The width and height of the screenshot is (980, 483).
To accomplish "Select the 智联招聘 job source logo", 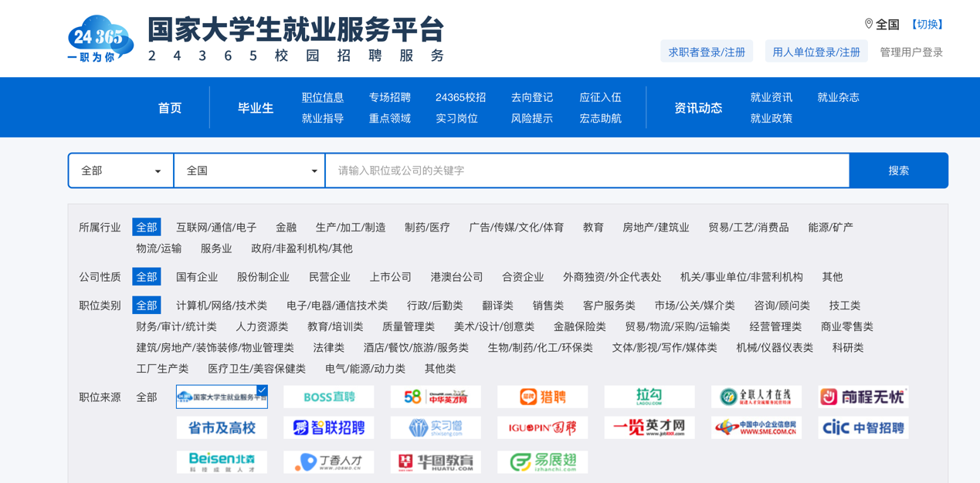I will tap(328, 427).
